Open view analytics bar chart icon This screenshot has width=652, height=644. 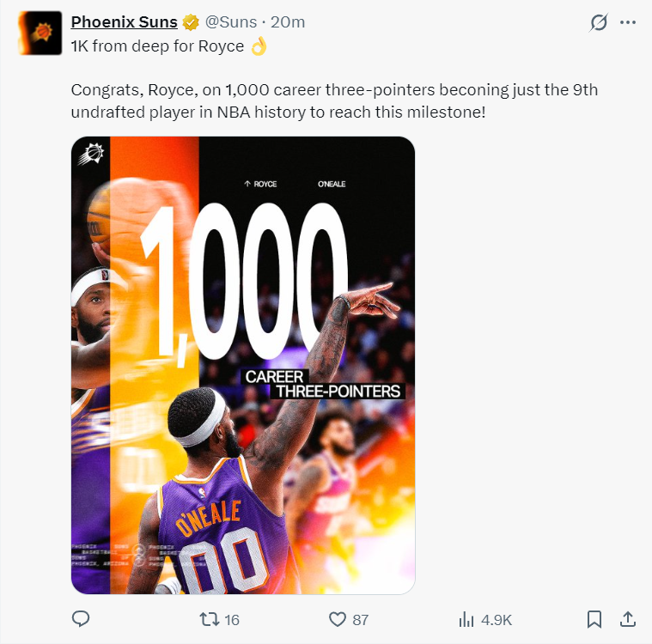(x=467, y=618)
